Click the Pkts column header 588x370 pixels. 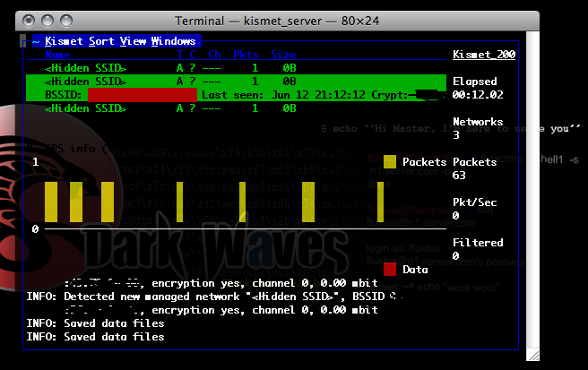point(246,55)
